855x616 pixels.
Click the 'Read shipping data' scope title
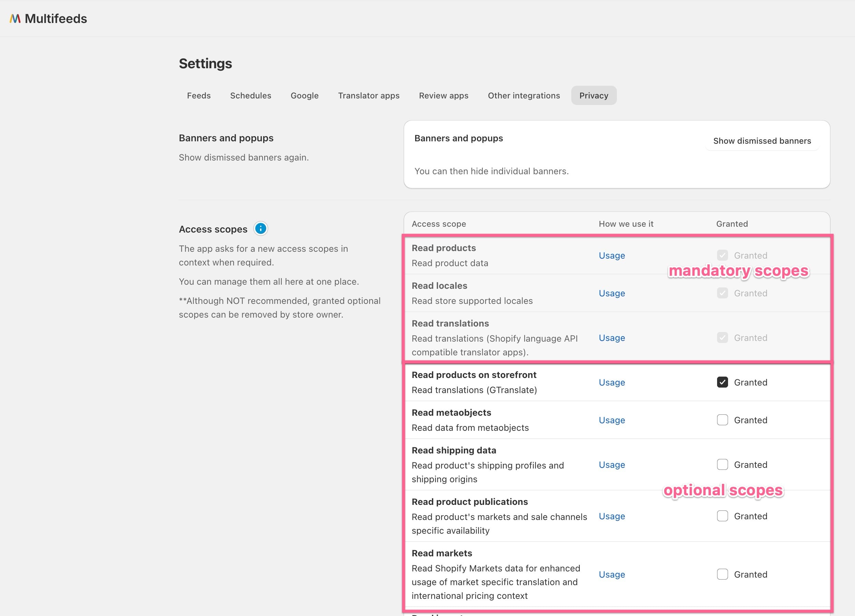pyautogui.click(x=454, y=450)
